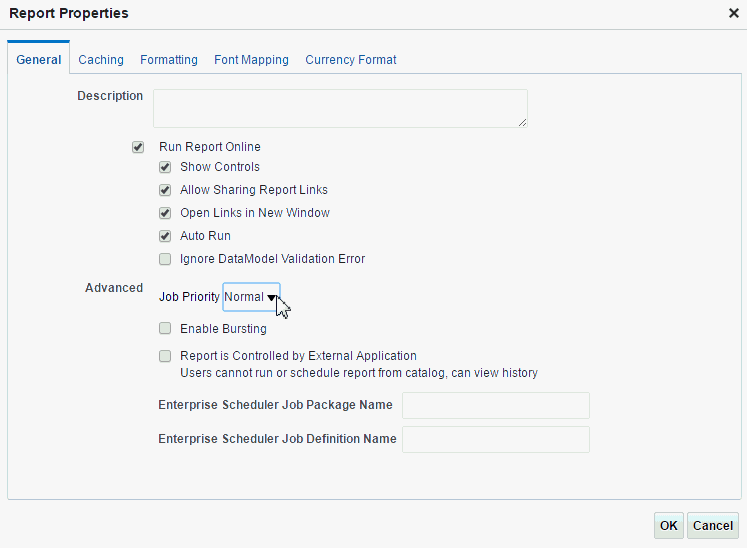The image size is (747, 548).
Task: Switch to the General tab
Action: point(39,60)
